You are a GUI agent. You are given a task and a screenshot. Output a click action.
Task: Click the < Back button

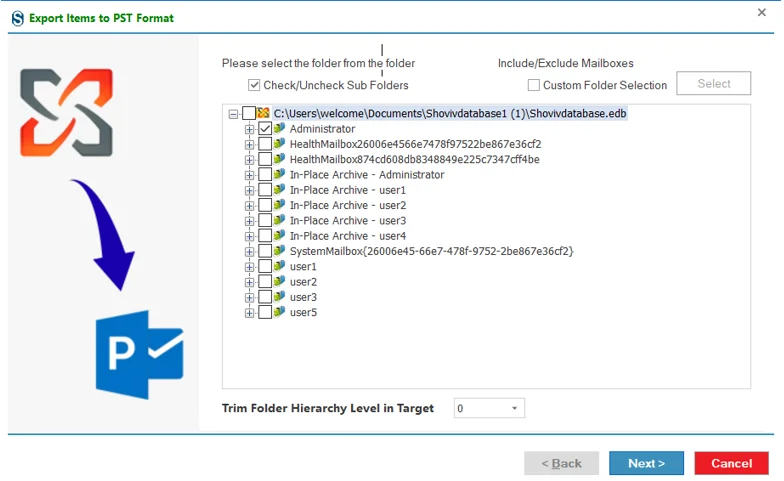click(x=561, y=464)
